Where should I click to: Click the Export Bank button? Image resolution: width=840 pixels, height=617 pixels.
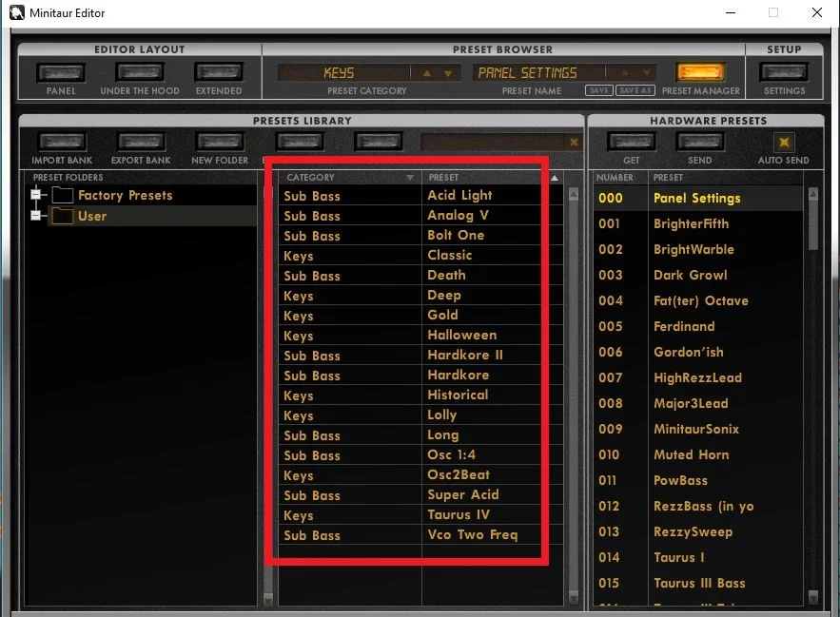tap(141, 142)
